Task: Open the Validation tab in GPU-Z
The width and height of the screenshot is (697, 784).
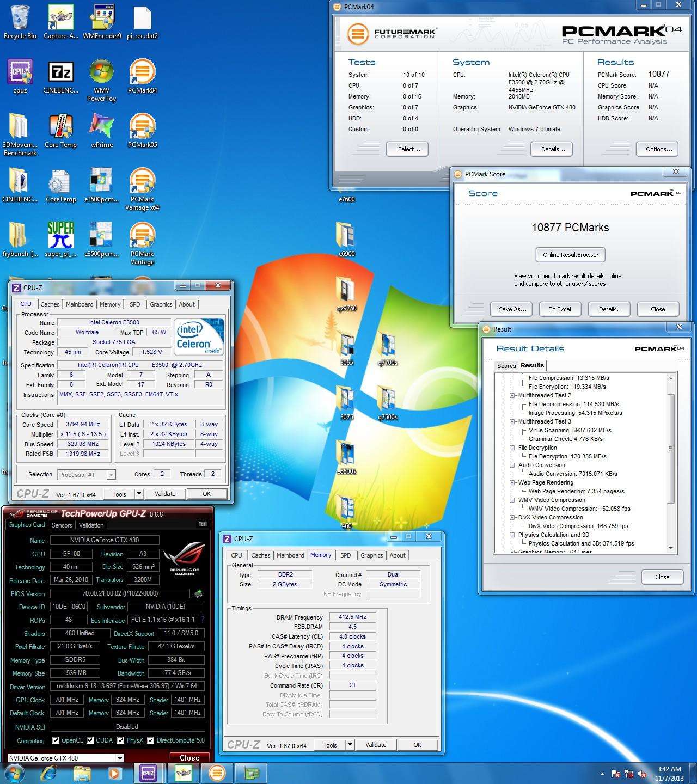Action: click(x=91, y=525)
